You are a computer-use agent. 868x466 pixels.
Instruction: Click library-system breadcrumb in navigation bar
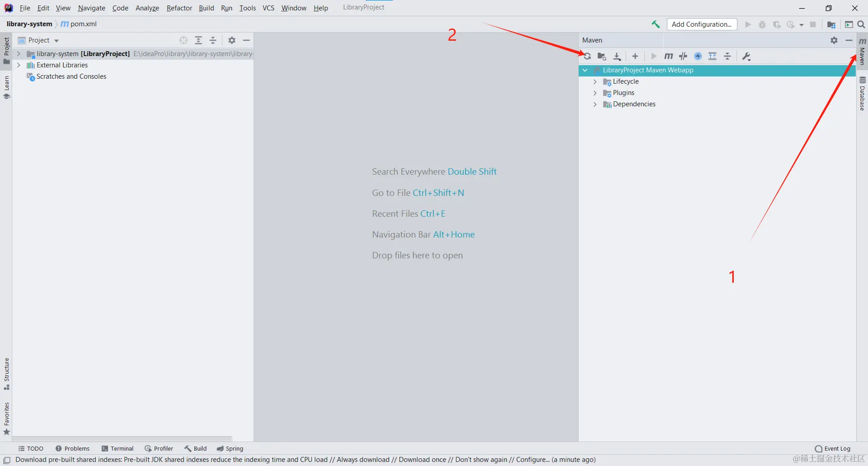(29, 24)
